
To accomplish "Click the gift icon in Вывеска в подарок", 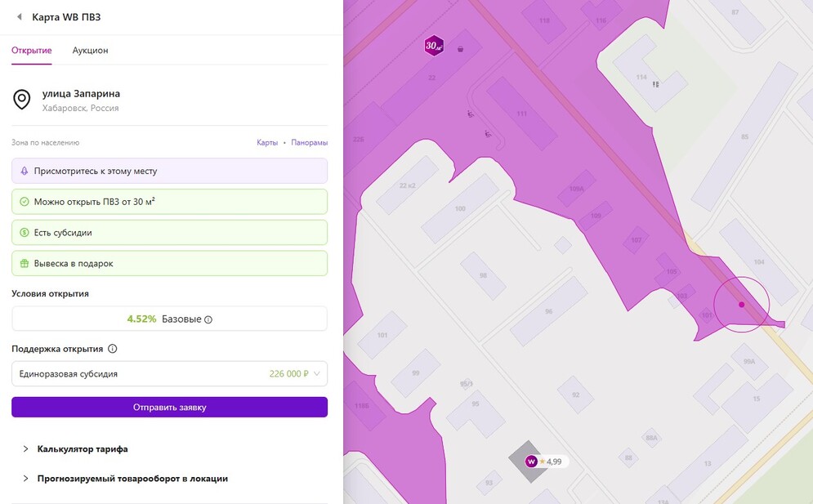I will click(x=25, y=264).
